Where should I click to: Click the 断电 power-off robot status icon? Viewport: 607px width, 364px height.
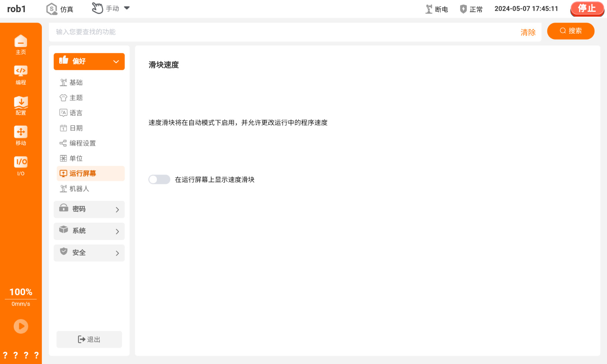click(429, 9)
